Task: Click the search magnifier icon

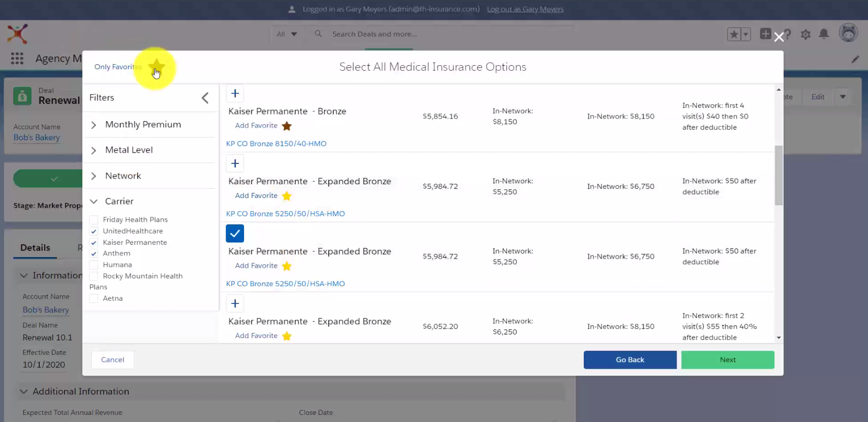Action: [x=318, y=34]
